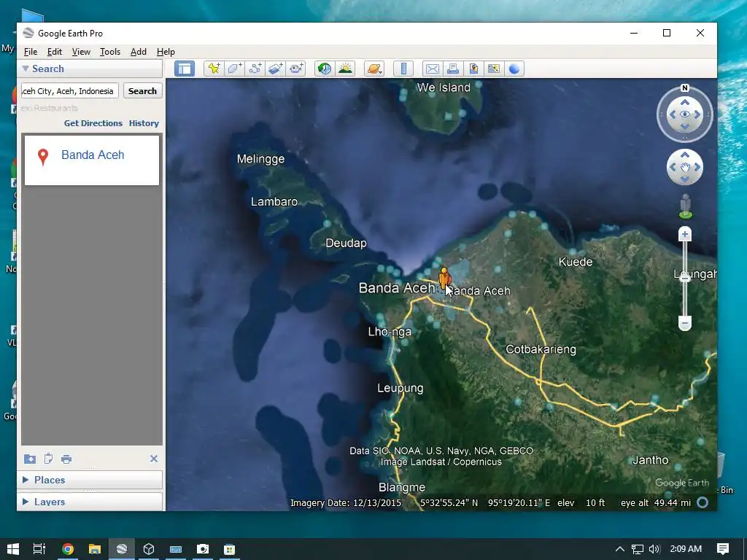
Task: Add a placemark with the pushpin icon
Action: [214, 69]
